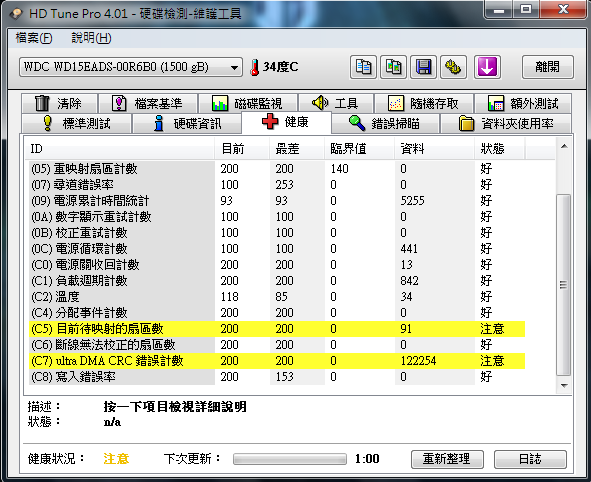Click the 注意 status in the C5 row
This screenshot has width=591, height=482.
[492, 329]
